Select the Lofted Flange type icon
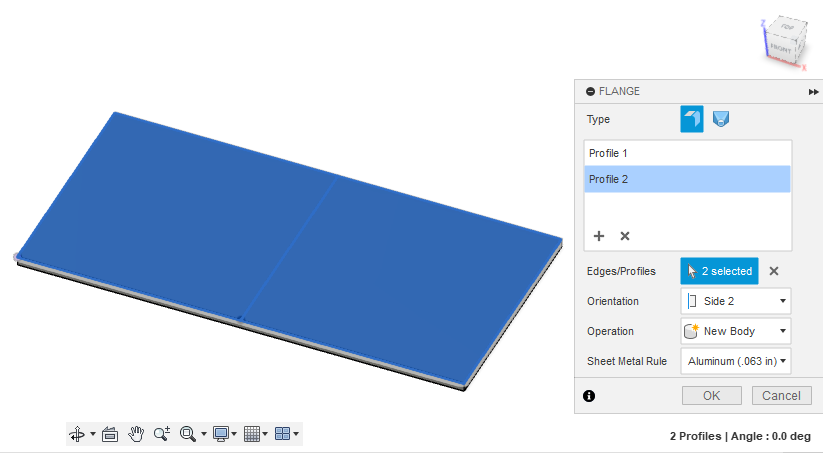This screenshot has height=453, width=823. [721, 119]
